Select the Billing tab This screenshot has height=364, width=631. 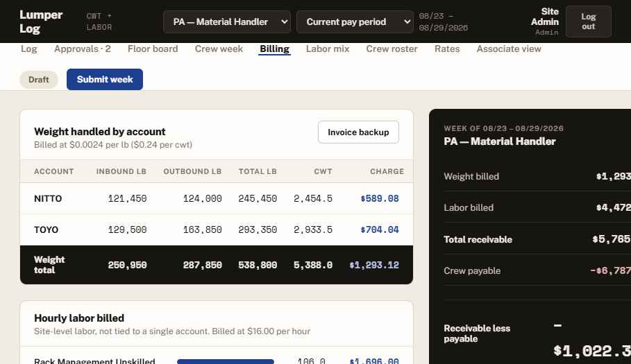click(x=274, y=49)
